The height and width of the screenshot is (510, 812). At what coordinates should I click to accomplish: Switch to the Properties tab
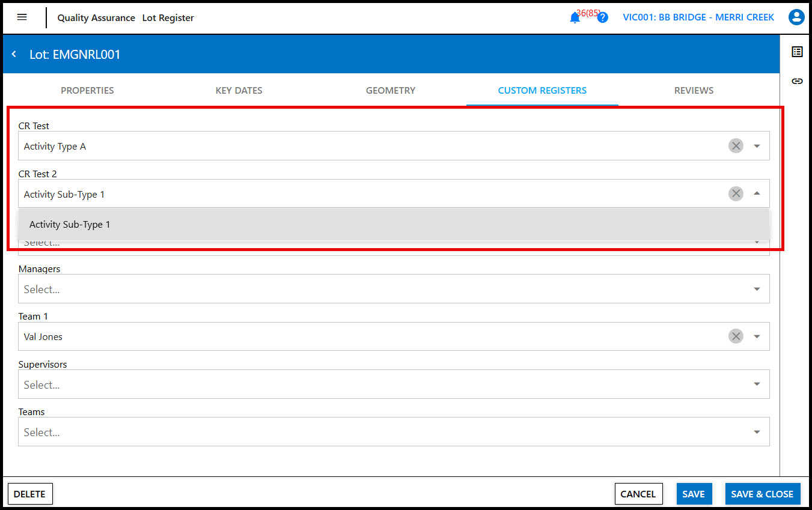87,91
